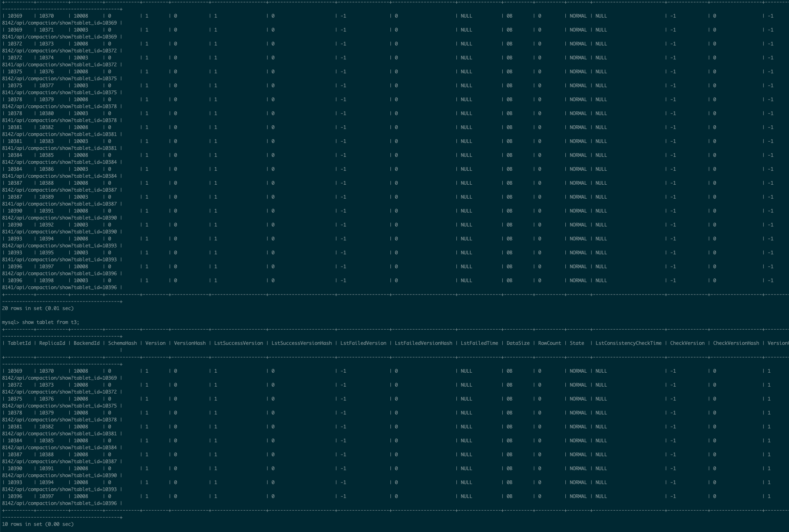Open the 8141 compaction URL for tablet_id=10369
The width and height of the screenshot is (789, 532).
pyautogui.click(x=59, y=37)
